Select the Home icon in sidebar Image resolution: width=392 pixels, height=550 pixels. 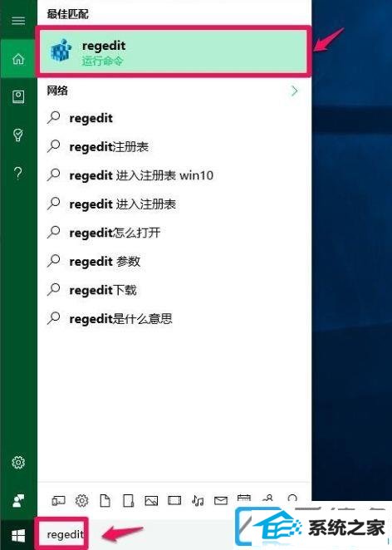point(18,59)
